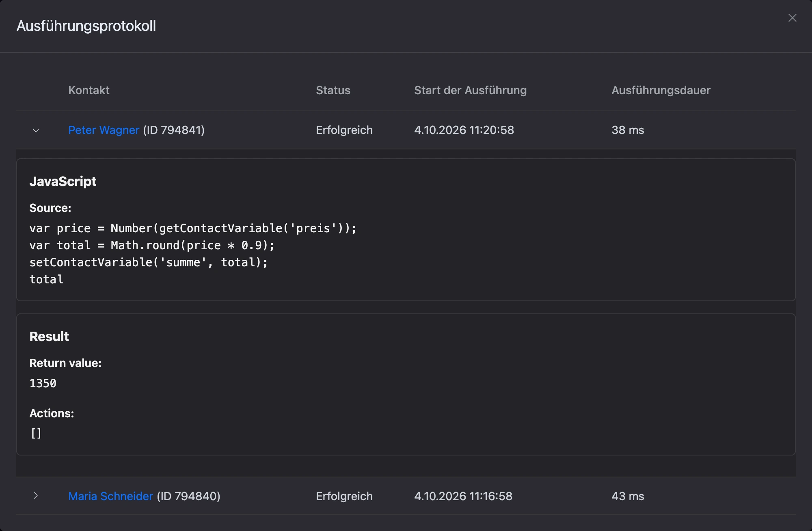Click the (ID 794840) text

[188, 496]
